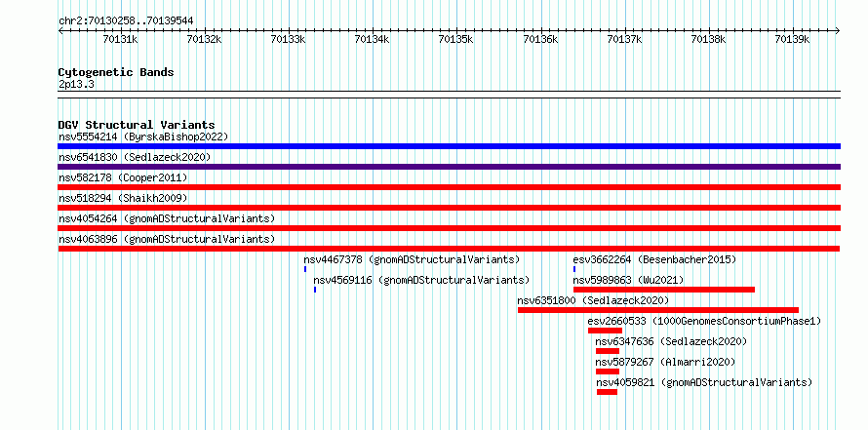
Task: Click the esv3662264 (Besenbacher2015) label
Action: click(x=654, y=259)
